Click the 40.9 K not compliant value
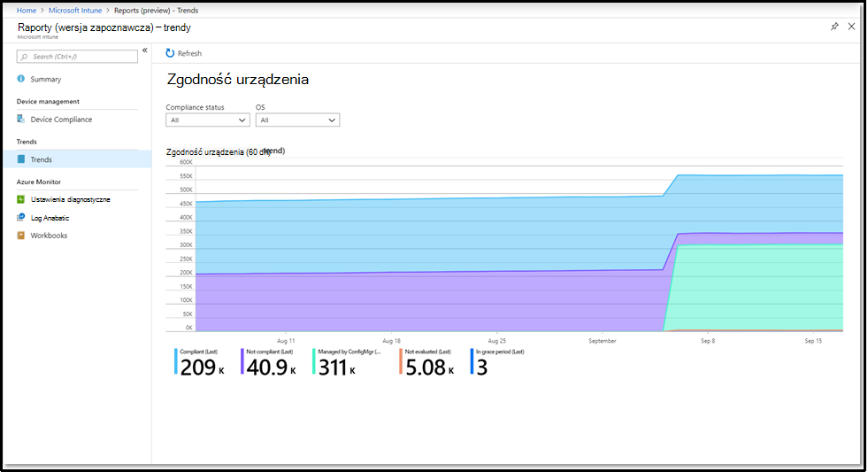The image size is (868, 472). [x=272, y=368]
